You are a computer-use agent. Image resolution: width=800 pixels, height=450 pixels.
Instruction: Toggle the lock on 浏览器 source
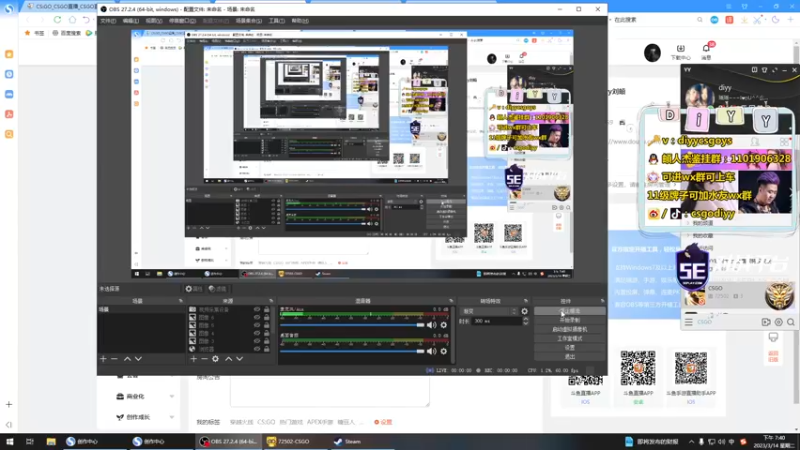266,349
